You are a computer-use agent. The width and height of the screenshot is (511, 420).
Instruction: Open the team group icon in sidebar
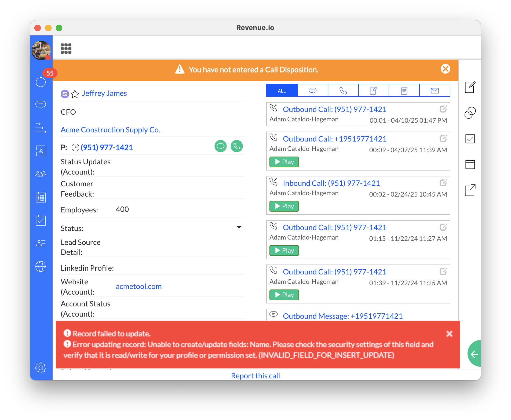[x=41, y=174]
